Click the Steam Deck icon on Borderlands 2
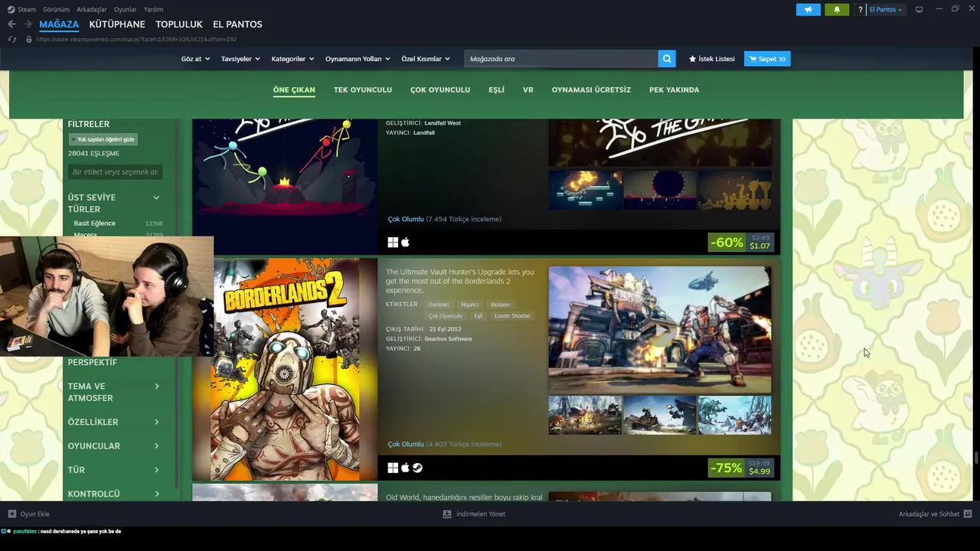The width and height of the screenshot is (980, 551). tap(417, 468)
